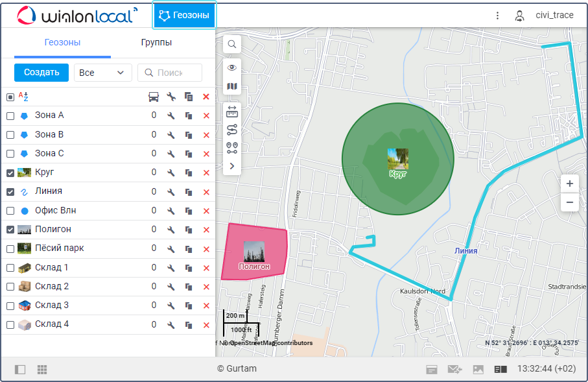Switch to the Группы tab
Image resolution: width=588 pixels, height=382 pixels.
pyautogui.click(x=156, y=43)
